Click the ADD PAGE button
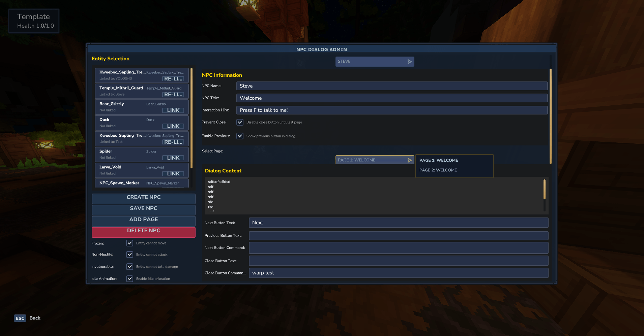The image size is (644, 336). point(143,220)
